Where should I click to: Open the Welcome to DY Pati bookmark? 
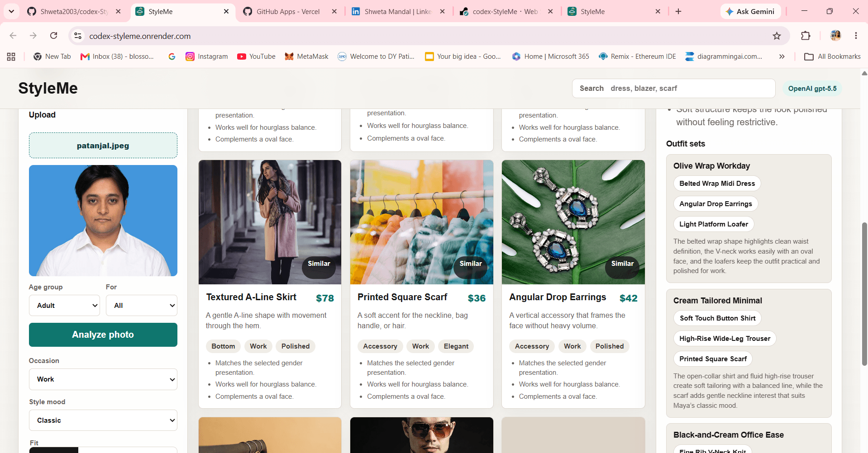point(376,57)
